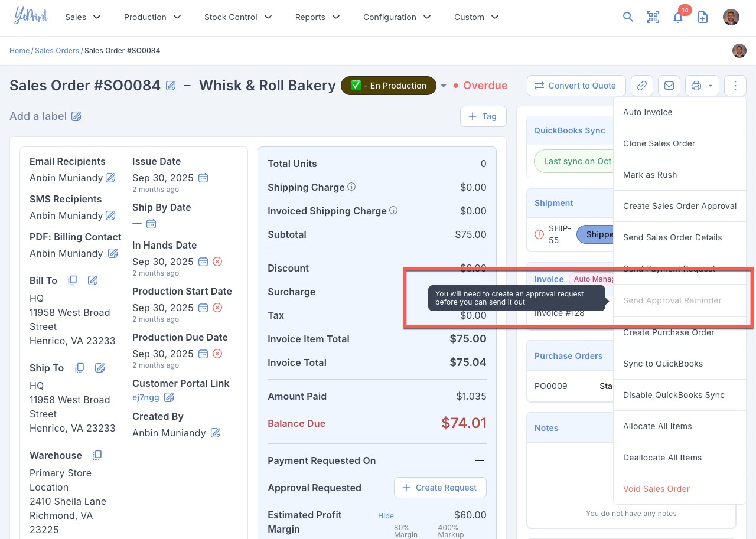
Task: Copy the Bill To address
Action: (73, 280)
